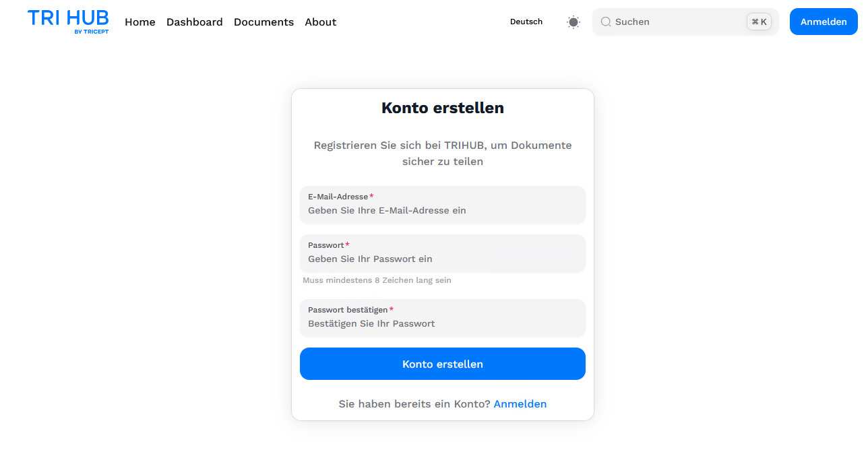Click the magnifier icon in search bar
Viewport: 868px width, 456px height.
(x=606, y=22)
